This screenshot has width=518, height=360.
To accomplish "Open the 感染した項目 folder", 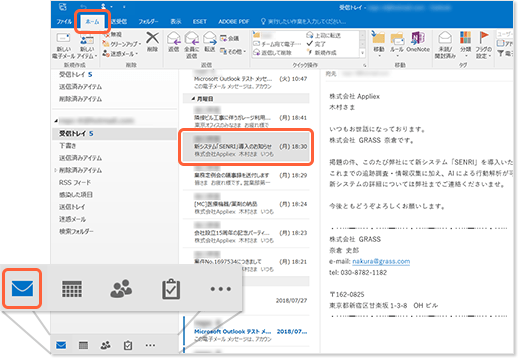I will 76,195.
